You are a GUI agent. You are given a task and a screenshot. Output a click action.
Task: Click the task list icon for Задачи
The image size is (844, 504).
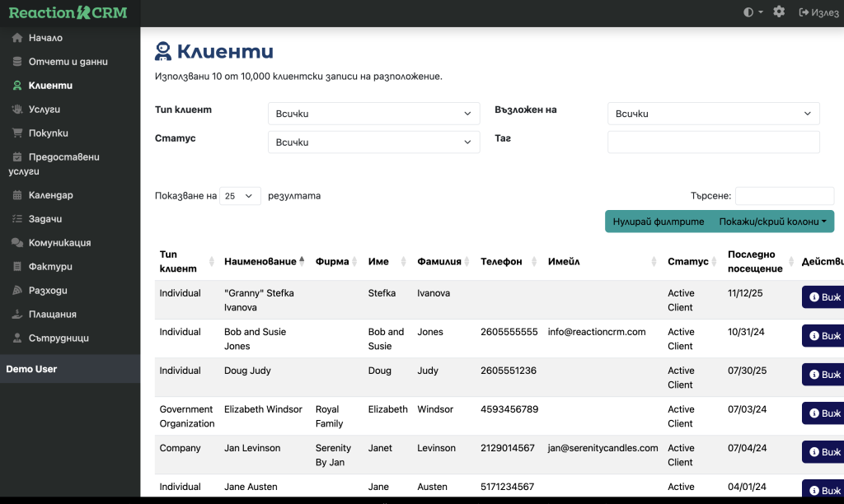pyautogui.click(x=17, y=219)
